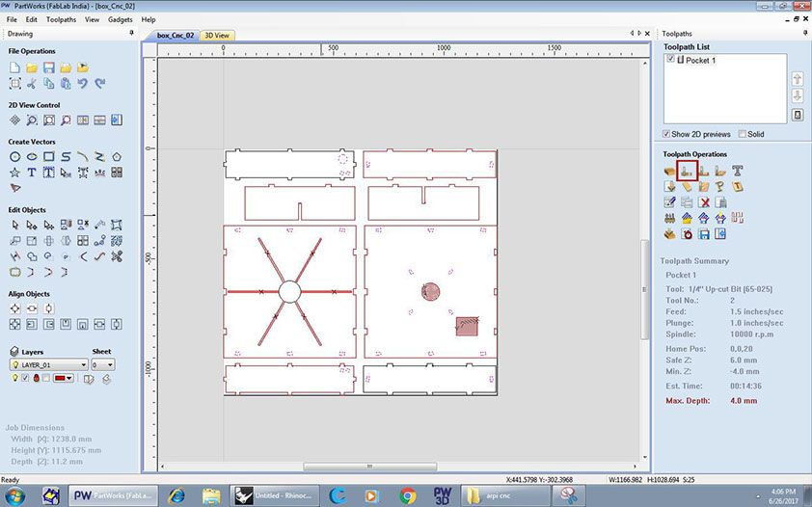Click the Paste clipboard icon
Viewport: 812px width, 507px height.
[66, 83]
